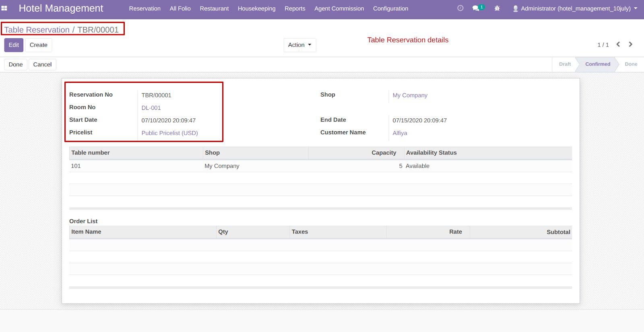Select the Confirmed status stage
Viewport: 644px width, 332px height.
coord(598,64)
